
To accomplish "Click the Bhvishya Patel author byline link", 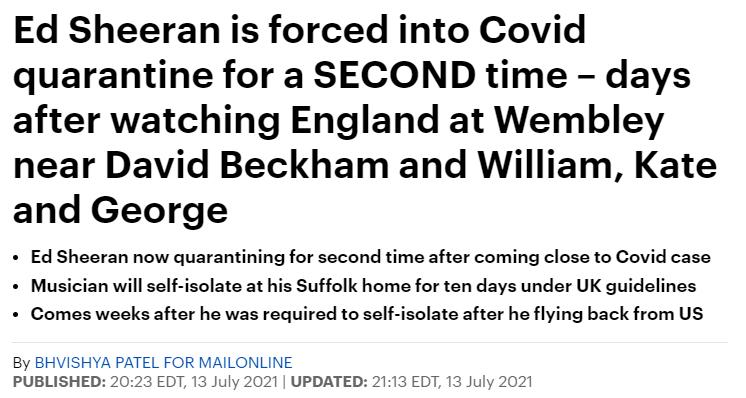I will tap(163, 363).
